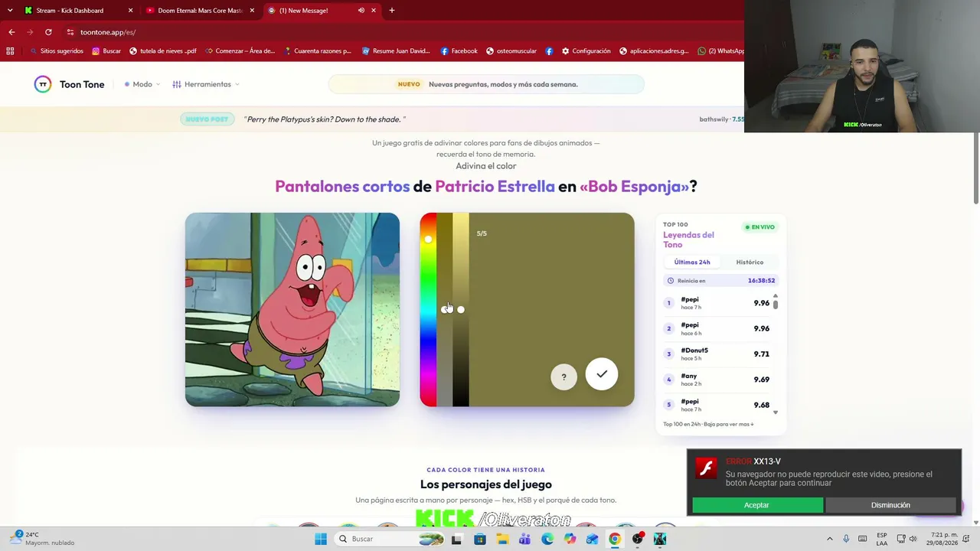The height and width of the screenshot is (551, 980).
Task: Open the Sitios sugeridos bookmark
Action: pyautogui.click(x=56, y=51)
